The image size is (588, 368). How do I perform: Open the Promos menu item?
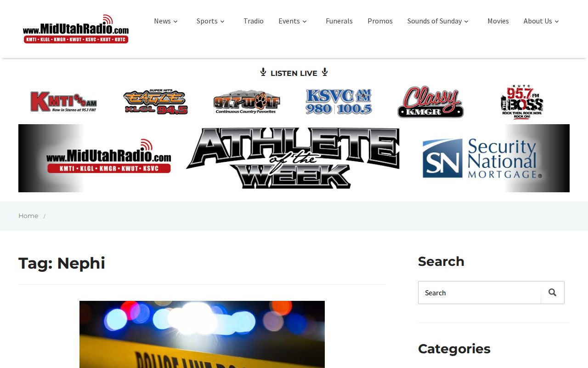pyautogui.click(x=380, y=21)
